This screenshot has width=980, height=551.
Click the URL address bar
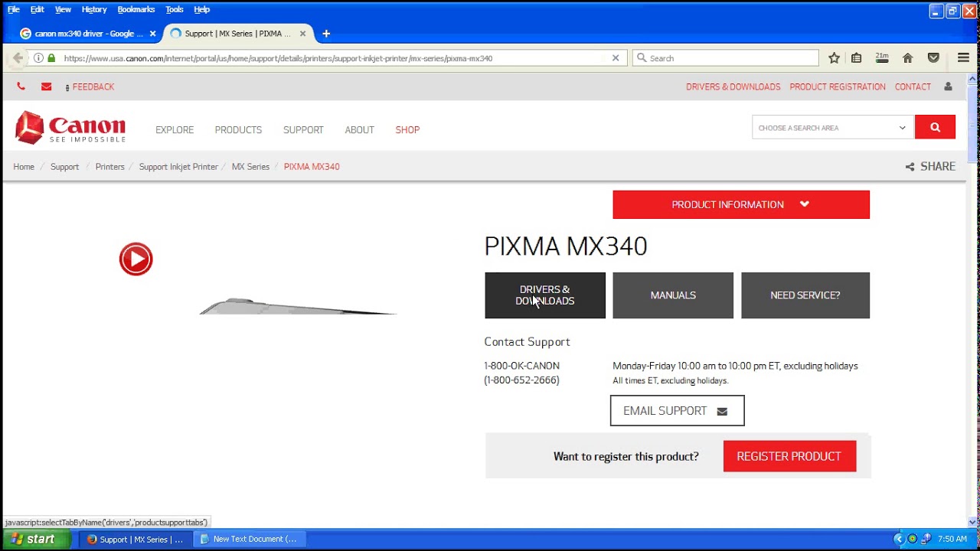pyautogui.click(x=329, y=58)
